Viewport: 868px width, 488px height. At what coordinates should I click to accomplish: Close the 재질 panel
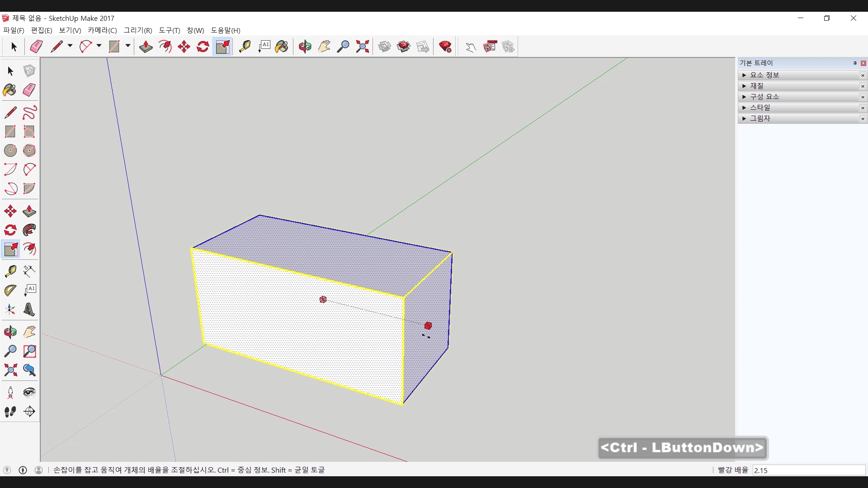(863, 86)
